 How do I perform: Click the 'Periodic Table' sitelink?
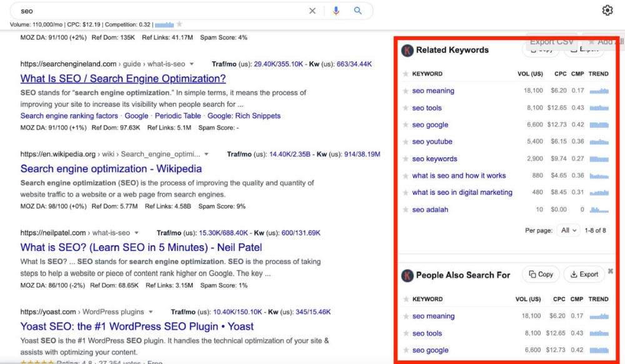pyautogui.click(x=177, y=116)
